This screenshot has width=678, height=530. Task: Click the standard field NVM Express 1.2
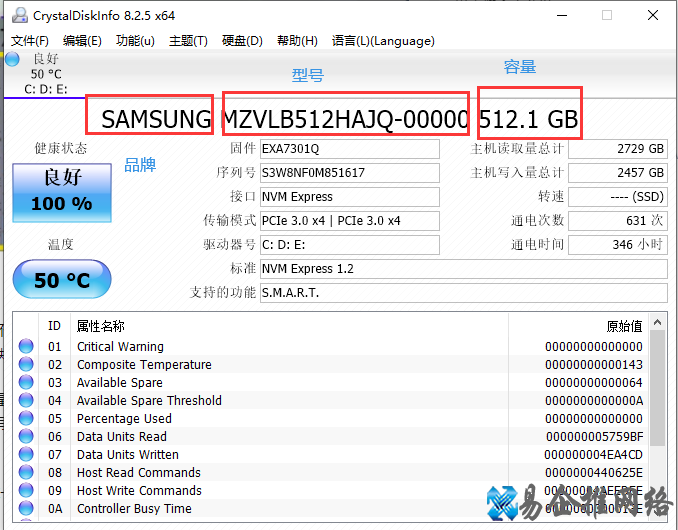(x=464, y=269)
